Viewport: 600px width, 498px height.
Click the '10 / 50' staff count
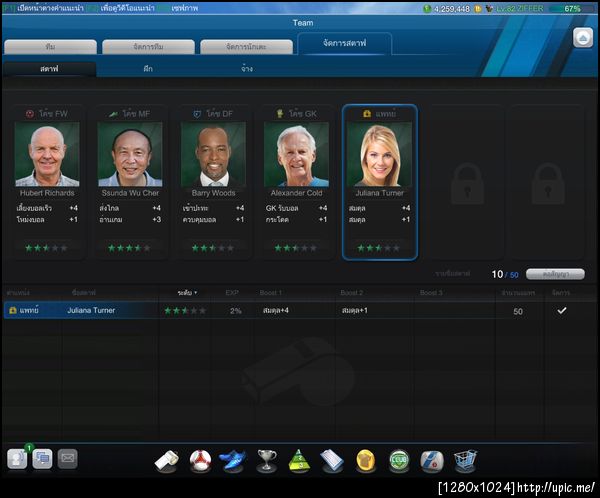505,274
